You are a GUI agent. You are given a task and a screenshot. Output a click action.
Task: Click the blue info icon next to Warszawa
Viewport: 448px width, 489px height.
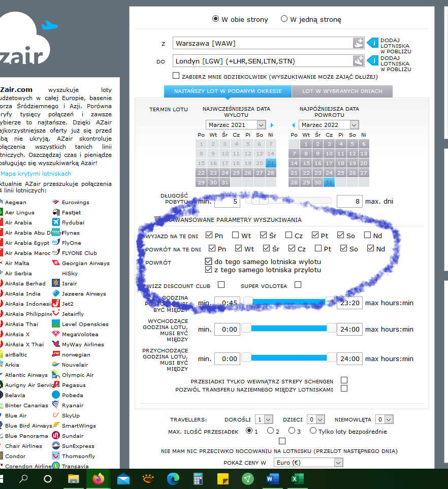coord(372,43)
